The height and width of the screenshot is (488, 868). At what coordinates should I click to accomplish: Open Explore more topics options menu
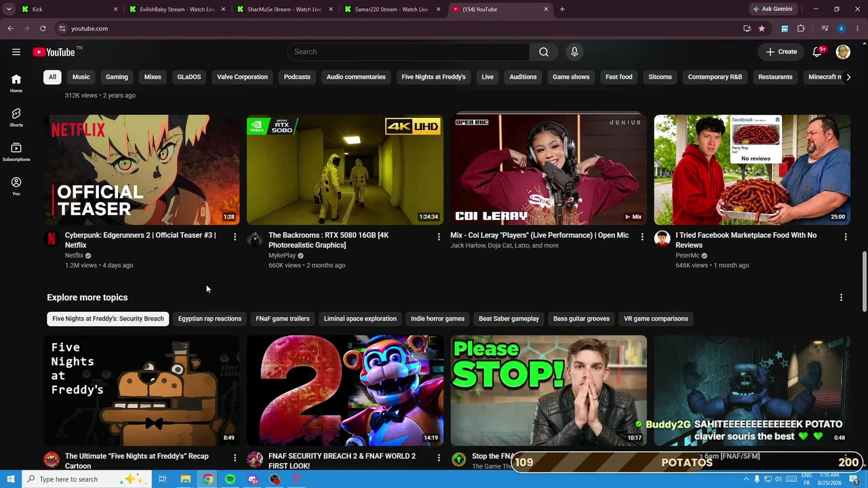click(841, 297)
